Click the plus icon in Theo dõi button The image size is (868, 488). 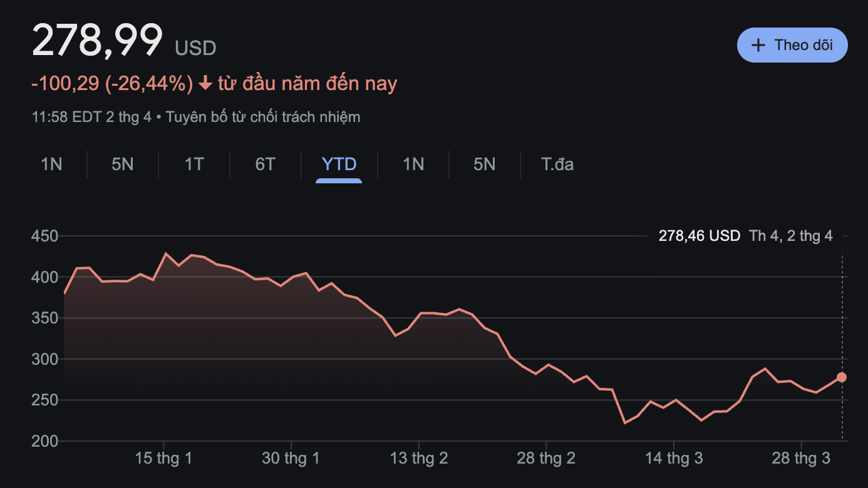coord(758,45)
